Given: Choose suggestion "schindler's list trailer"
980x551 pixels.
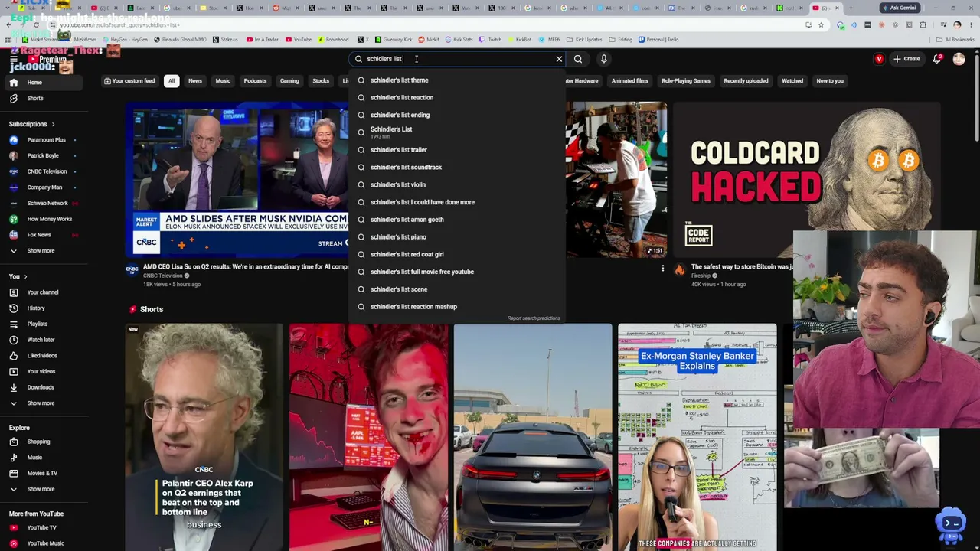Looking at the screenshot, I should (457, 150).
